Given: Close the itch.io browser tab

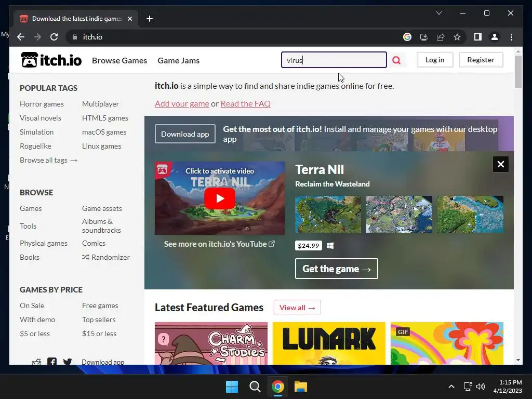Looking at the screenshot, I should pyautogui.click(x=129, y=19).
